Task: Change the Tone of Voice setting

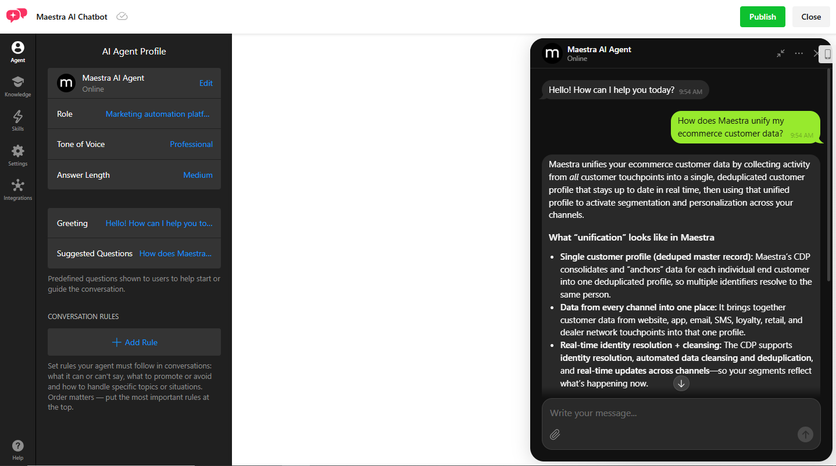Action: (191, 144)
